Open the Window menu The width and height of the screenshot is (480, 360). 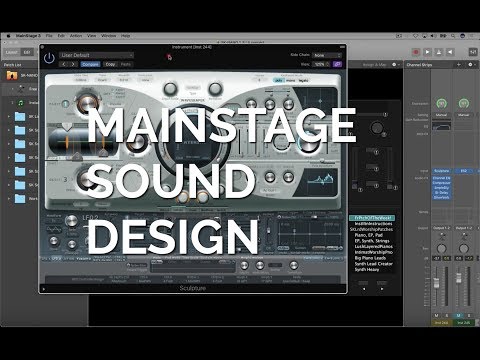pyautogui.click(x=108, y=36)
